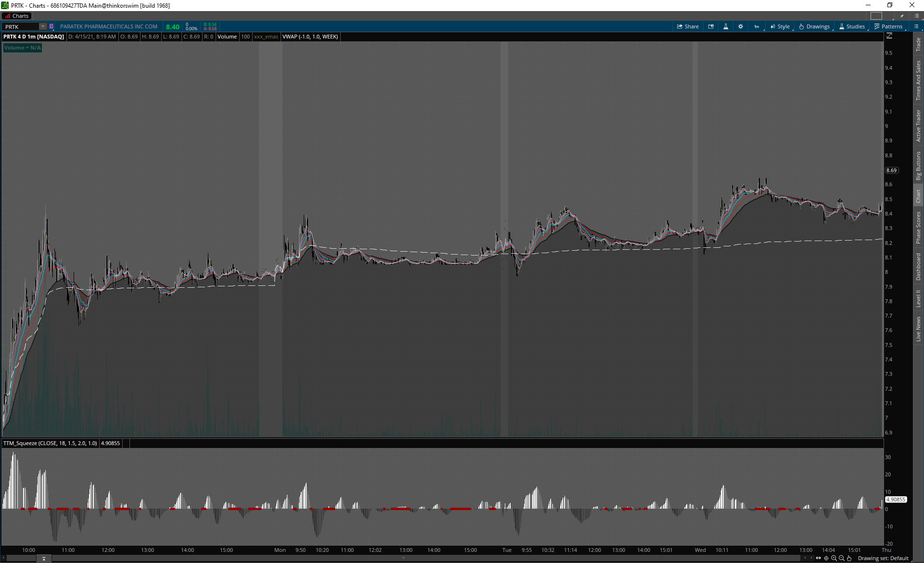Click the Patterns button

tap(888, 26)
